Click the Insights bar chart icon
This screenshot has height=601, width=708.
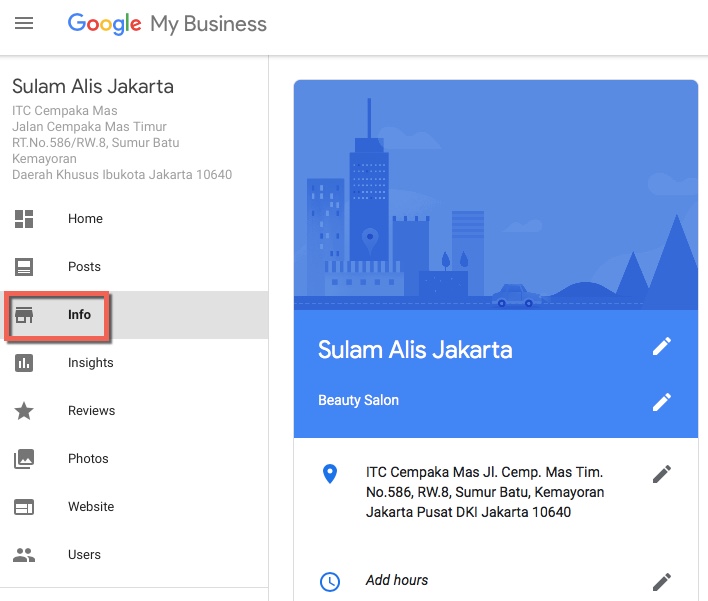(x=24, y=363)
